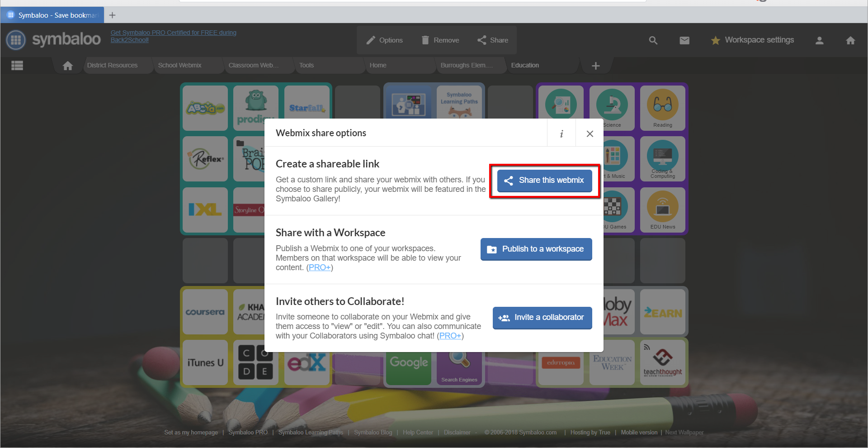This screenshot has height=448, width=868.
Task: Open the Google tile
Action: [408, 368]
